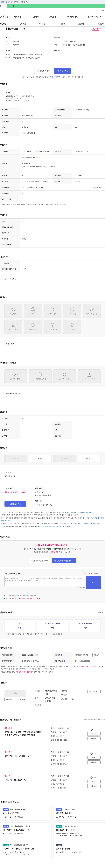Click 고용24 입사지원 button below the job summary

coord(62,71)
